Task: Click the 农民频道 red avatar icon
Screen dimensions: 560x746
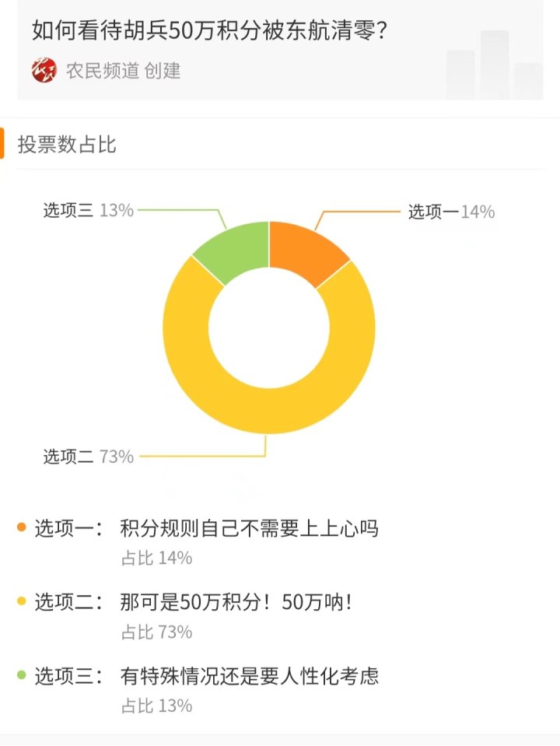Action: 44,71
